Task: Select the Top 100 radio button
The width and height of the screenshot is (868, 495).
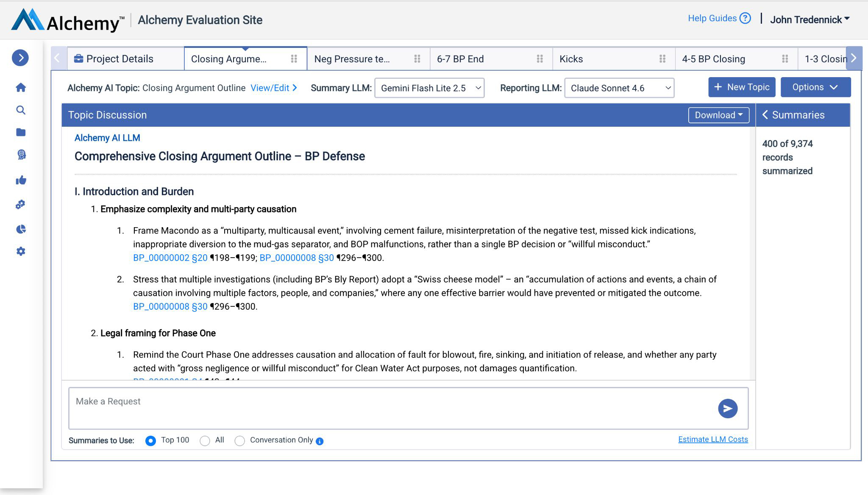Action: [150, 441]
